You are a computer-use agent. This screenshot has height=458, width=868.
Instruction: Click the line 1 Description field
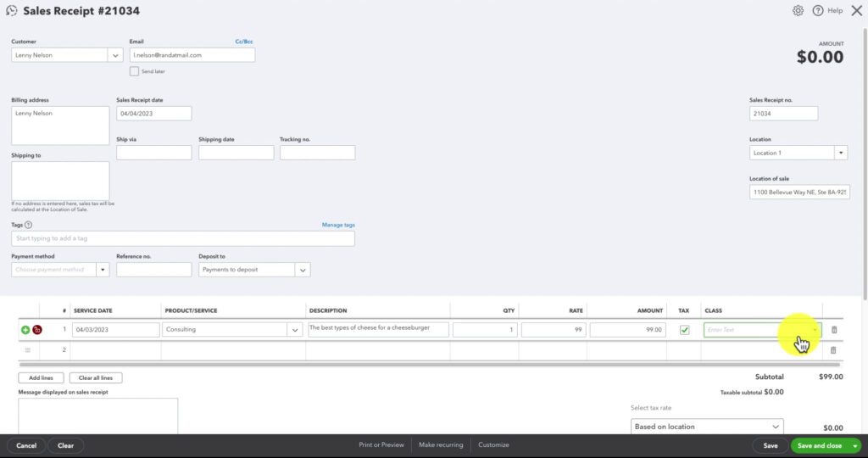tap(378, 330)
